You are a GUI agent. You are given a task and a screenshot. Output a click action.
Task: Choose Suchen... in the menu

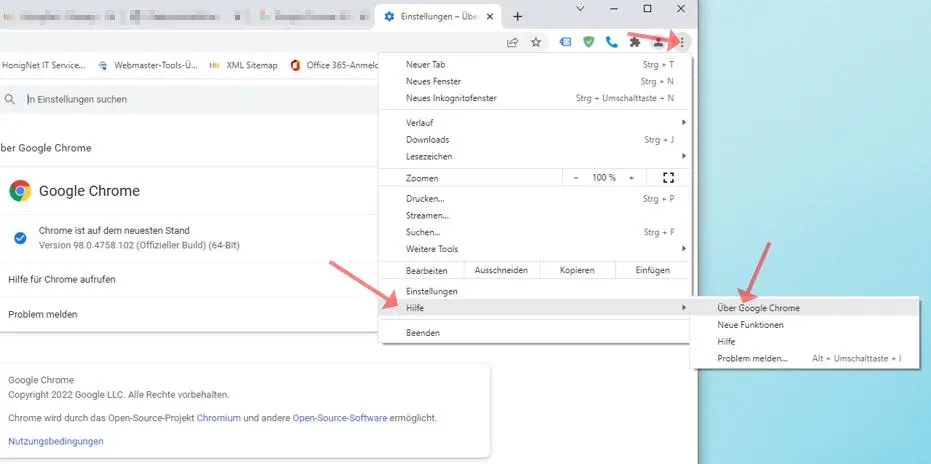534,232
